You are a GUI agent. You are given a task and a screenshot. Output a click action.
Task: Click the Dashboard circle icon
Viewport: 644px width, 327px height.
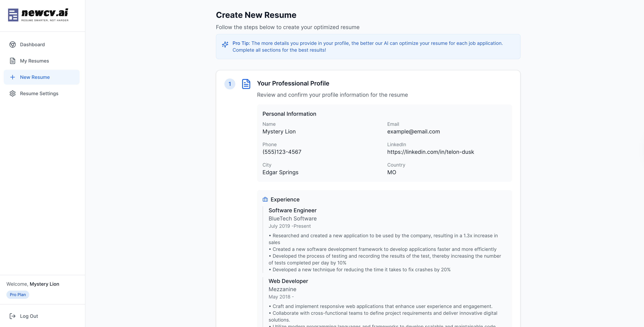13,45
